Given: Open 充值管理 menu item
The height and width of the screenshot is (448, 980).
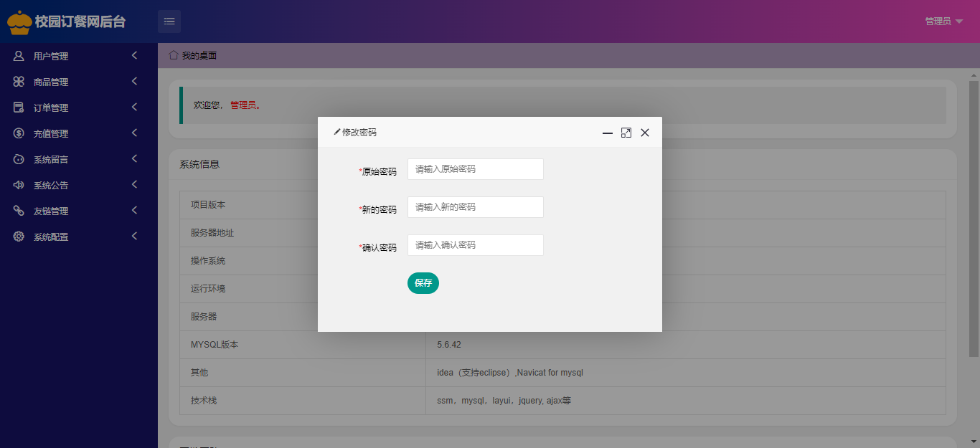Looking at the screenshot, I should click(79, 133).
